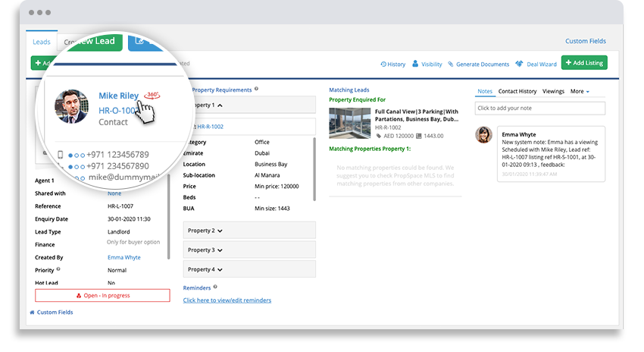This screenshot has width=644, height=352.
Task: Click phone number +971 234567890
Action: (117, 166)
